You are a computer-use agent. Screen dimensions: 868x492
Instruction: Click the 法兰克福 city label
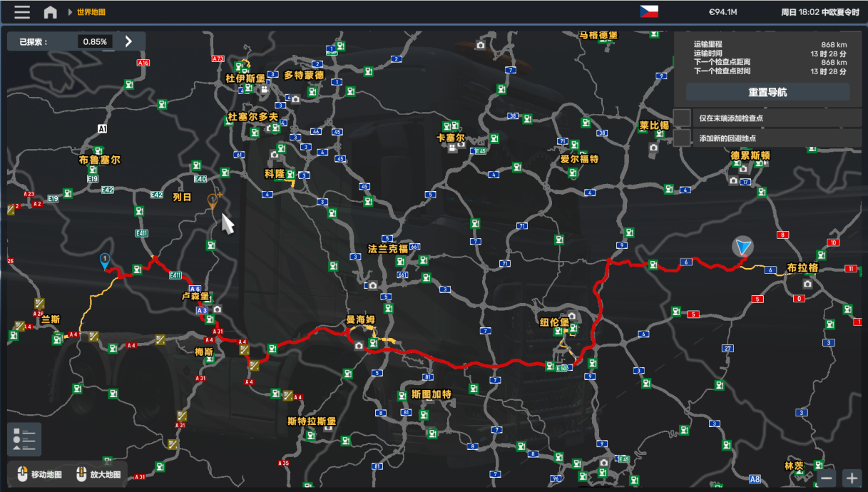[x=388, y=249]
